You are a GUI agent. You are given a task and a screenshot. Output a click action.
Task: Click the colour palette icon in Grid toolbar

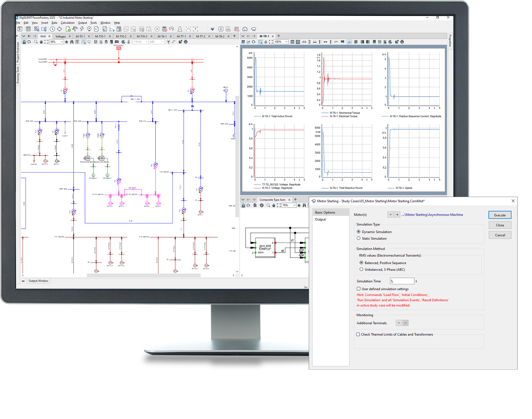pyautogui.click(x=123, y=42)
